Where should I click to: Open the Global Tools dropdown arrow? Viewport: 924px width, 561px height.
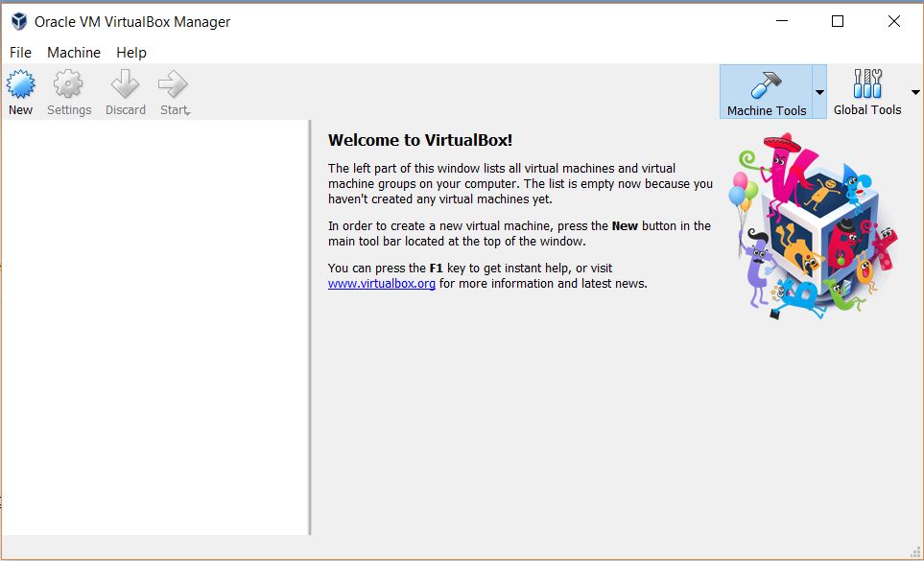[914, 91]
